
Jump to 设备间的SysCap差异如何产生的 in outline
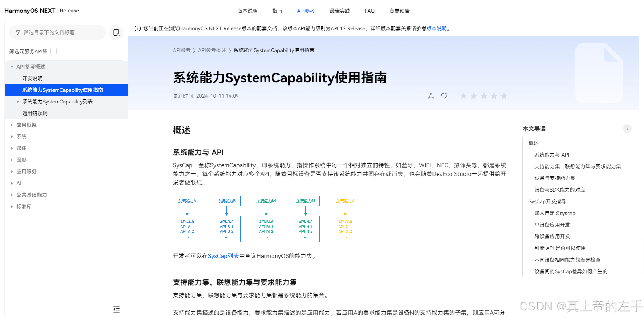pos(571,271)
